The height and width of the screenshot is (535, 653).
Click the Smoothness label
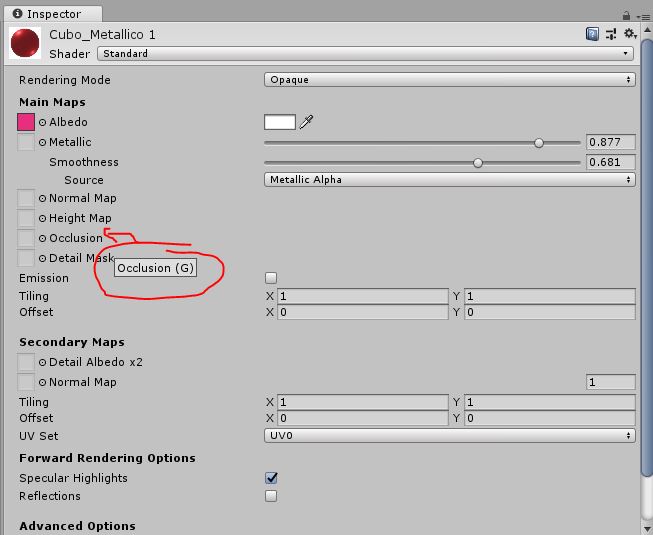84,162
